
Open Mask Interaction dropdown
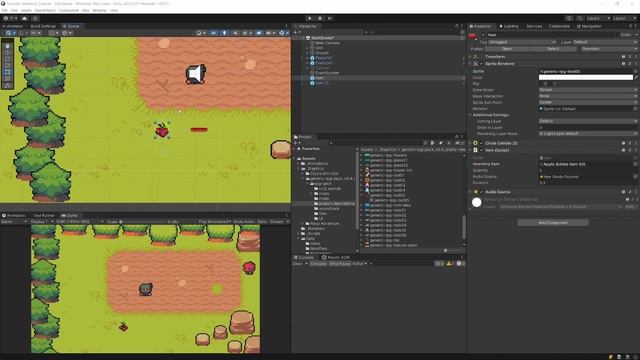pyautogui.click(x=588, y=96)
